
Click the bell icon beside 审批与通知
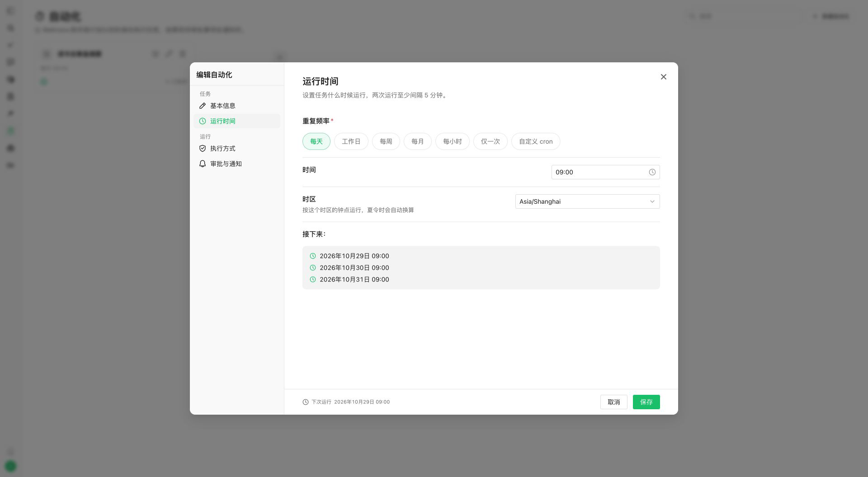(203, 164)
